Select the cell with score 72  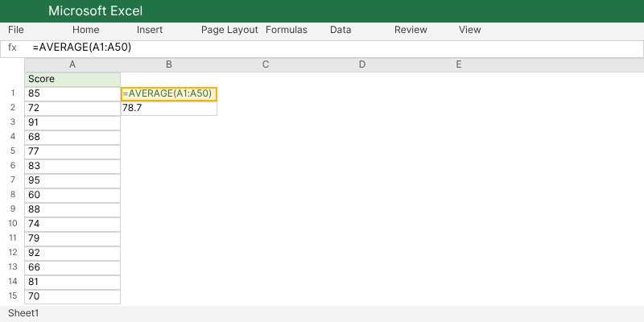[72, 109]
